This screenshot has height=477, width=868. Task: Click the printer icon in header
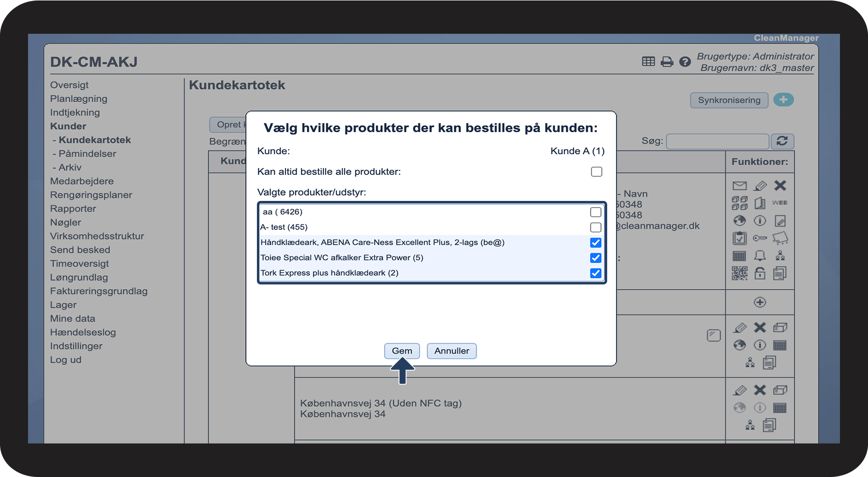tap(667, 61)
